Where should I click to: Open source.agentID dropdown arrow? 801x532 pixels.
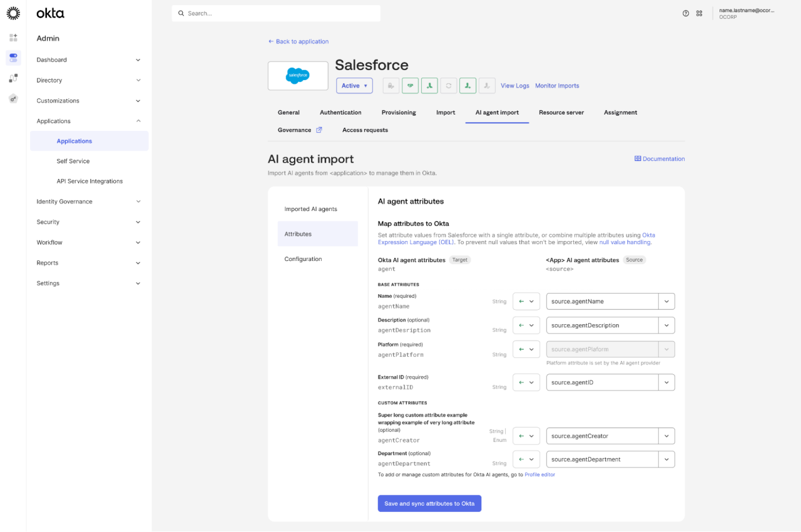666,382
